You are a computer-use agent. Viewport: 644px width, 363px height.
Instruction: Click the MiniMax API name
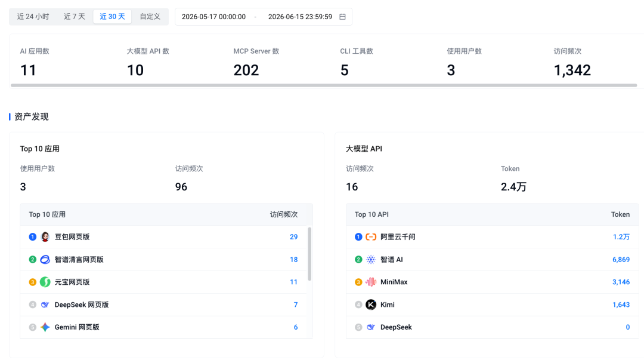coord(394,282)
